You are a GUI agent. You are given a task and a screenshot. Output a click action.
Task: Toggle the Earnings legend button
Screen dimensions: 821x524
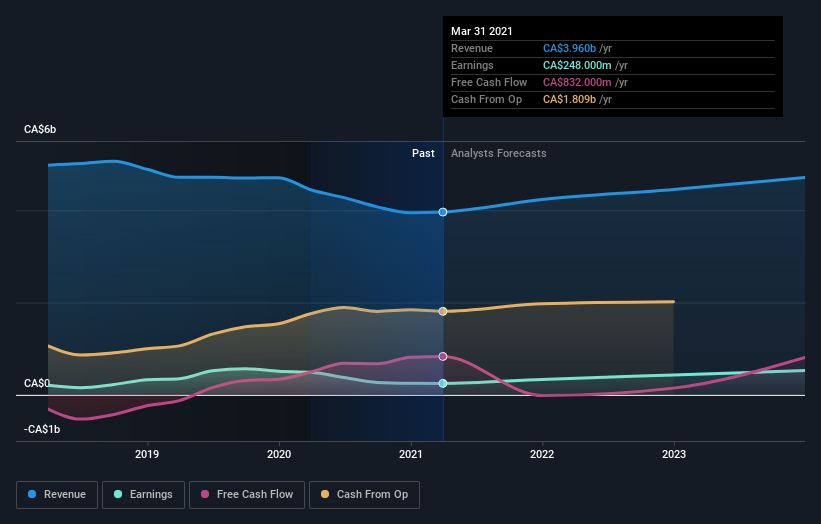pyautogui.click(x=143, y=495)
